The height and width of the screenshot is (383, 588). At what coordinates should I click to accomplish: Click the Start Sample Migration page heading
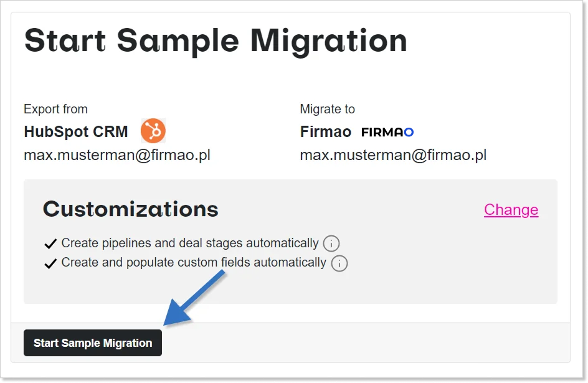point(216,40)
